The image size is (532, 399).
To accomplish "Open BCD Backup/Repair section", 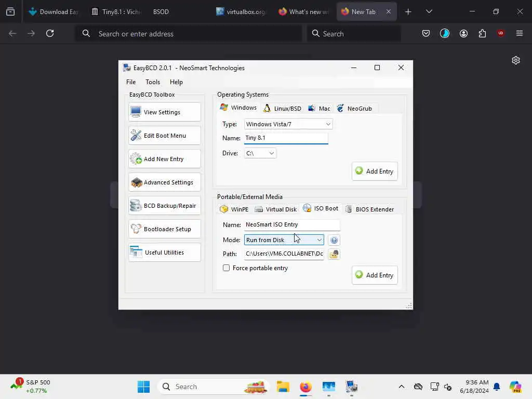I will coord(165,206).
